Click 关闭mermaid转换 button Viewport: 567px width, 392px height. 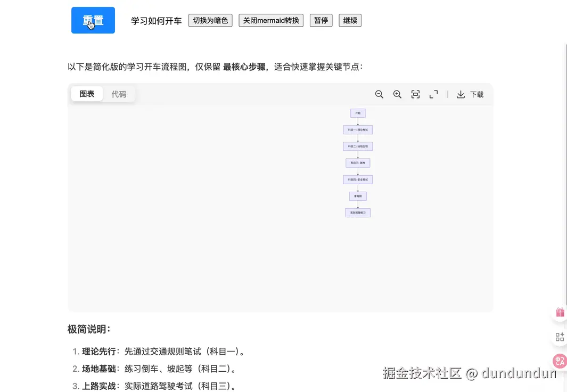(271, 21)
